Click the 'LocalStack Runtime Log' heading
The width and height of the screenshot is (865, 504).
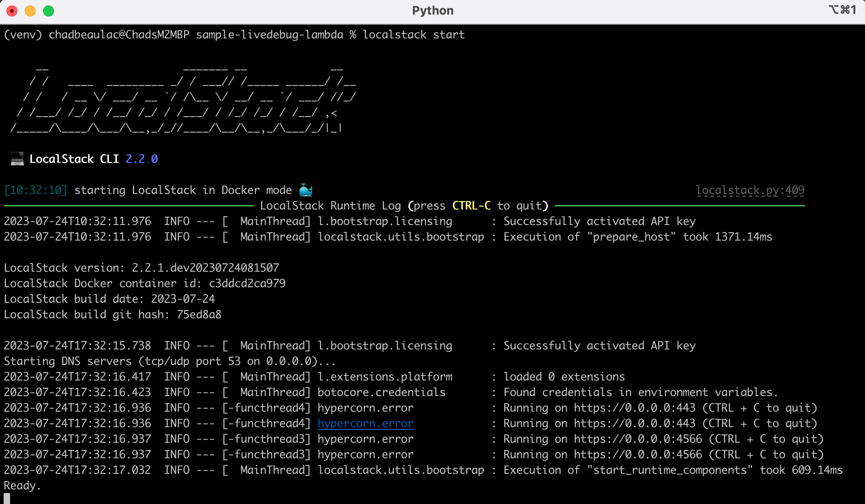pos(330,206)
